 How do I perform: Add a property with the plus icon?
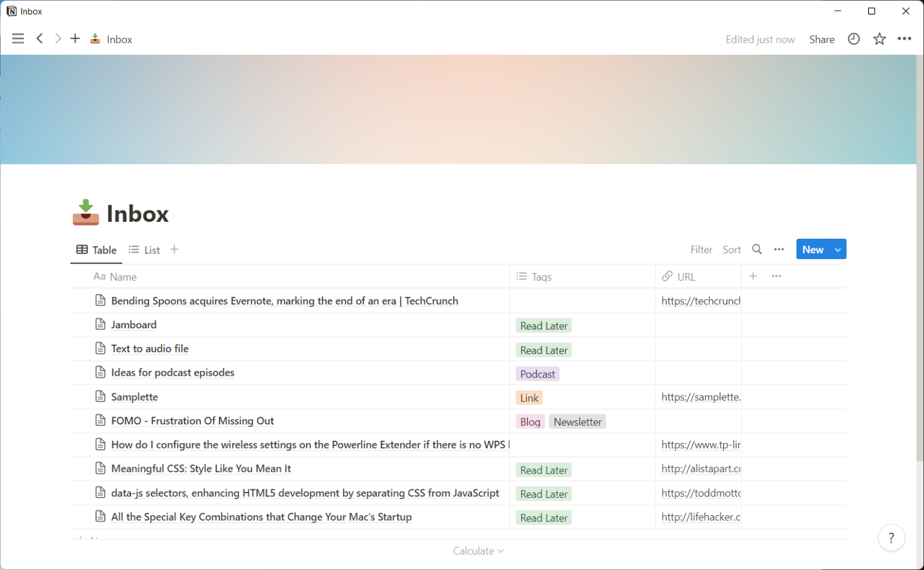pyautogui.click(x=753, y=276)
